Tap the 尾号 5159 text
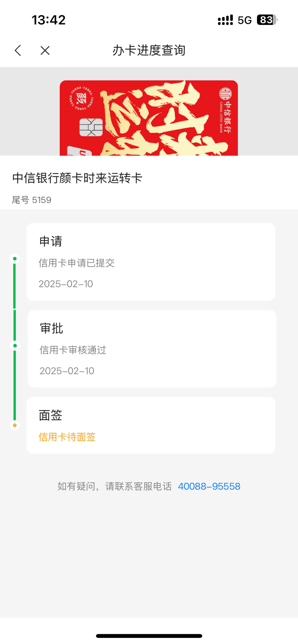Image resolution: width=298 pixels, height=644 pixels. click(x=32, y=200)
